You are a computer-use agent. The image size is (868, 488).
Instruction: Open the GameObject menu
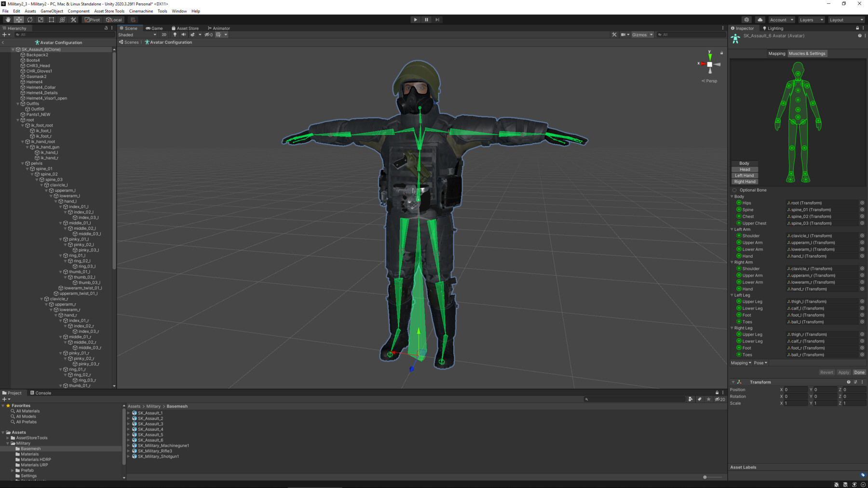[52, 11]
